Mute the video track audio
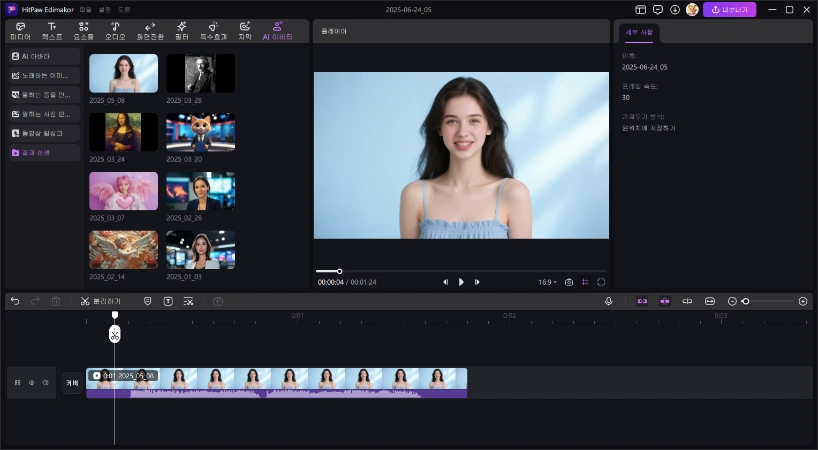This screenshot has width=818, height=450. pyautogui.click(x=45, y=383)
